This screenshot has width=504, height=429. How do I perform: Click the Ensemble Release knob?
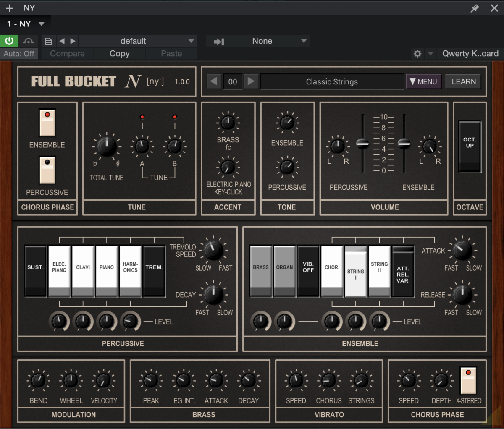coord(462,295)
